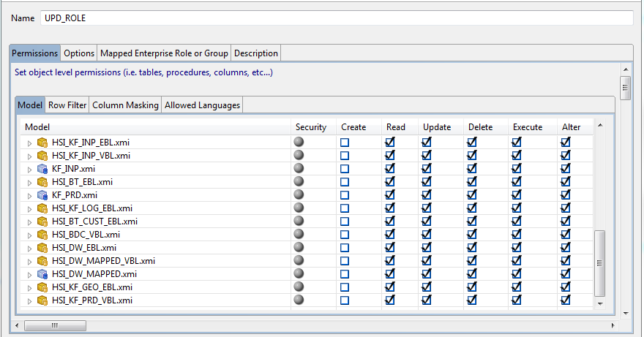The height and width of the screenshot is (337, 644).
Task: Uncheck Read permission for HSI_KF_LOG_EBL.xmi
Action: click(x=390, y=208)
